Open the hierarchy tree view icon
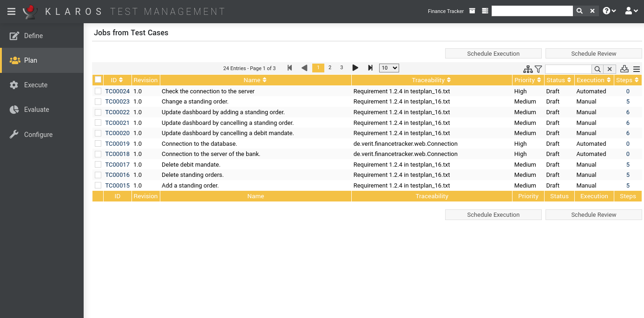 pyautogui.click(x=528, y=69)
